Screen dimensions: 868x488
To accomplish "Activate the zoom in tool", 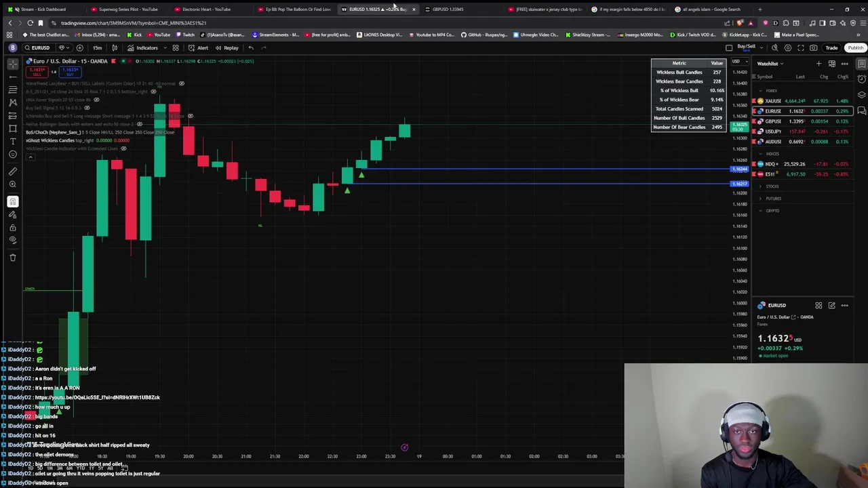I will pos(13,184).
